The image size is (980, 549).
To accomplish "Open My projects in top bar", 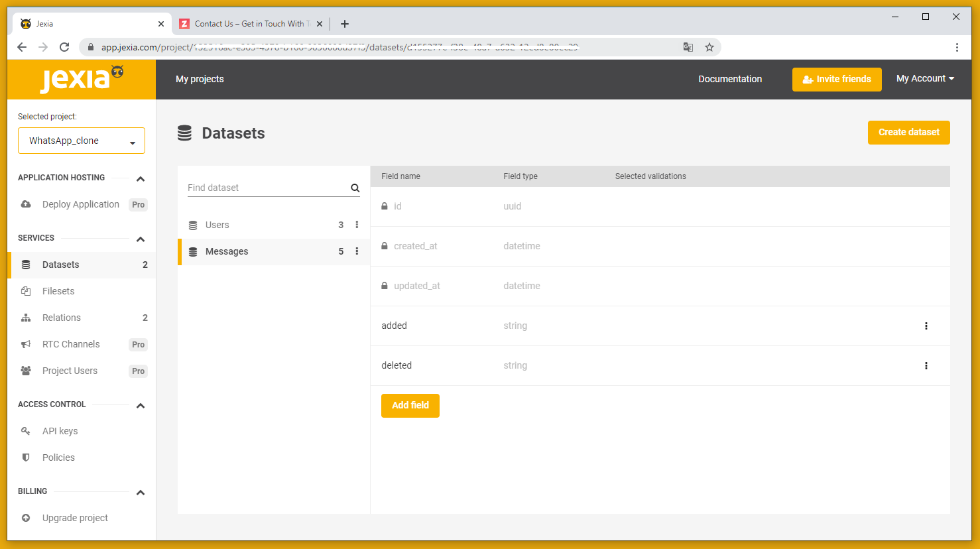I will (200, 79).
